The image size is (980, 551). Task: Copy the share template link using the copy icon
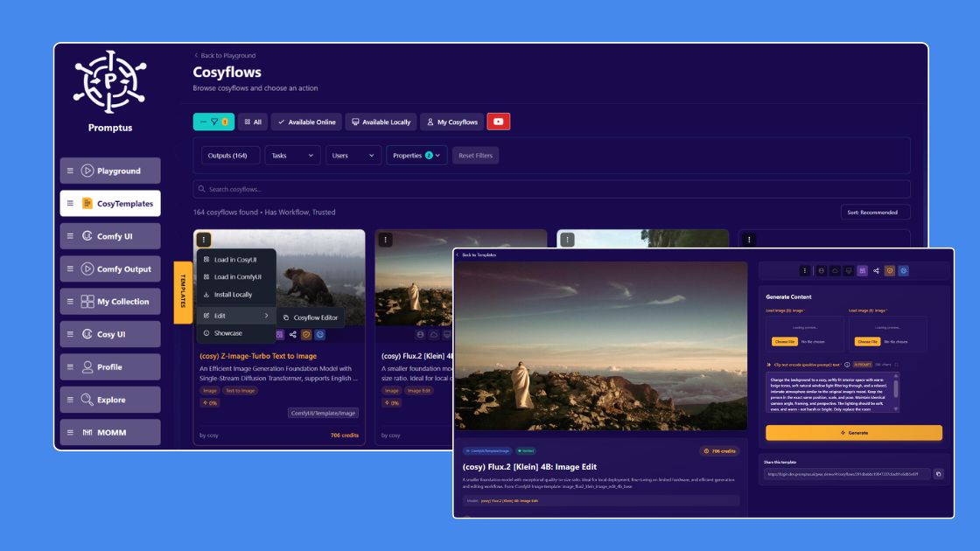click(938, 473)
